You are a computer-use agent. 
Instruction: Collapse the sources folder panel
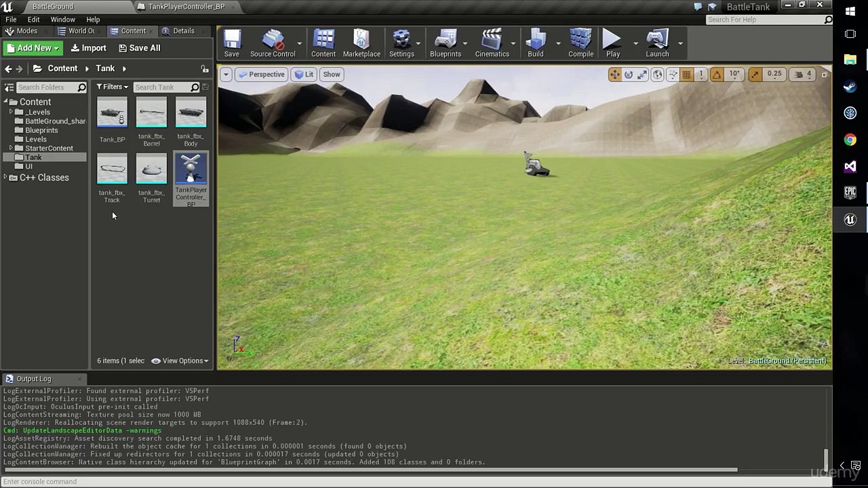(x=9, y=87)
